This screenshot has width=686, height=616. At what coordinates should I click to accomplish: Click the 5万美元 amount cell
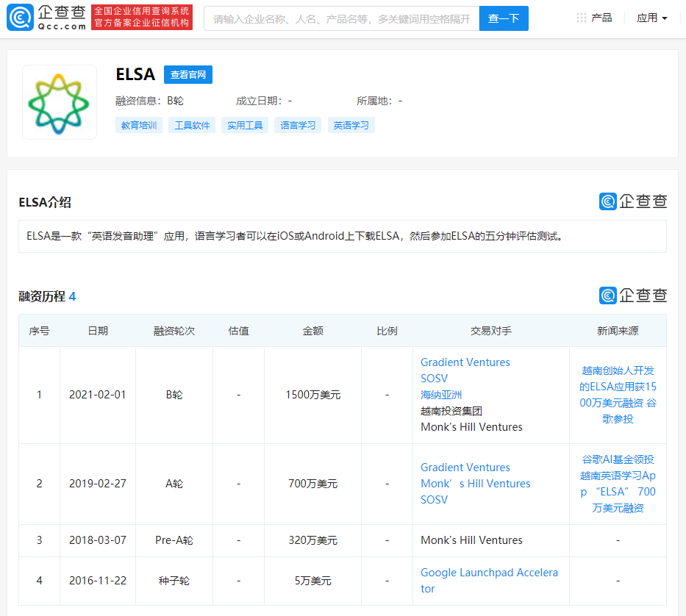[x=312, y=581]
